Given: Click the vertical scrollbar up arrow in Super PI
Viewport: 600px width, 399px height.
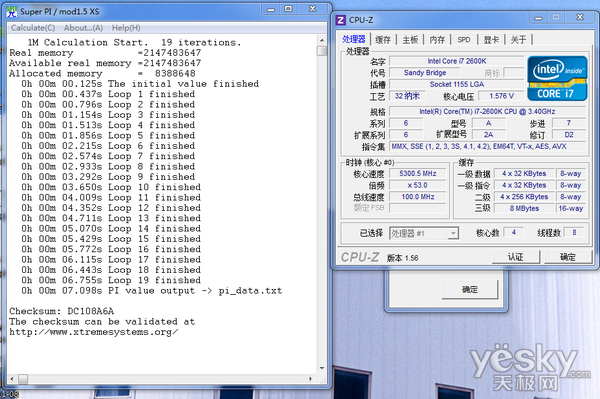Looking at the screenshot, I should (x=322, y=40).
